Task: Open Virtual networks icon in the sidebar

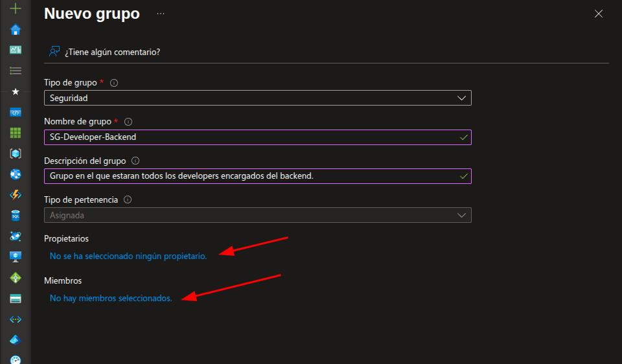Action: click(x=16, y=319)
